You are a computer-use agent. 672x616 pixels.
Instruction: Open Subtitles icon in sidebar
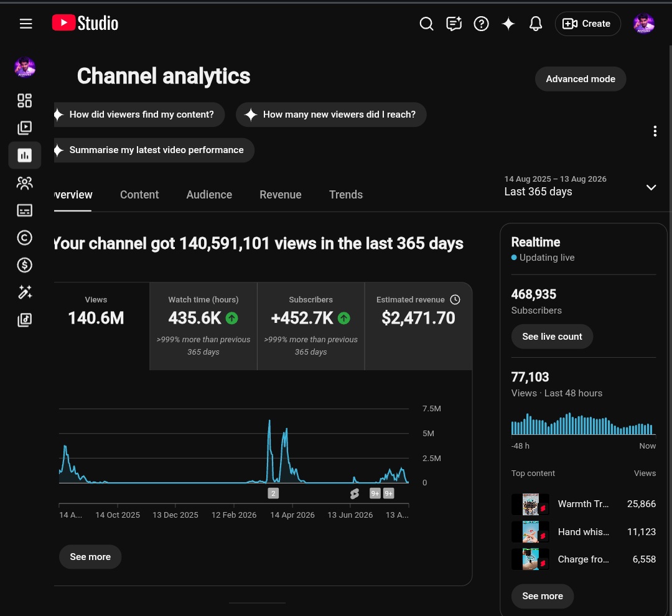pos(24,210)
